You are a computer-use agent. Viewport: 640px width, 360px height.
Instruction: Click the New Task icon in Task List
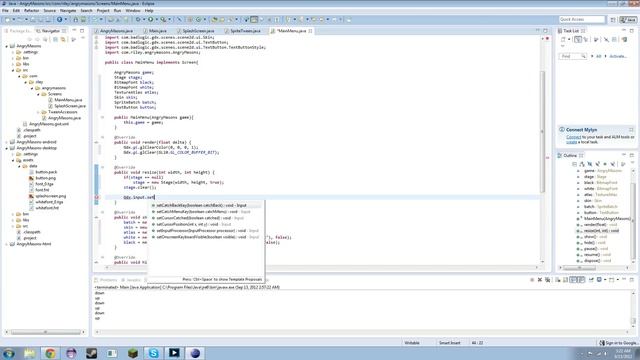click(x=564, y=40)
